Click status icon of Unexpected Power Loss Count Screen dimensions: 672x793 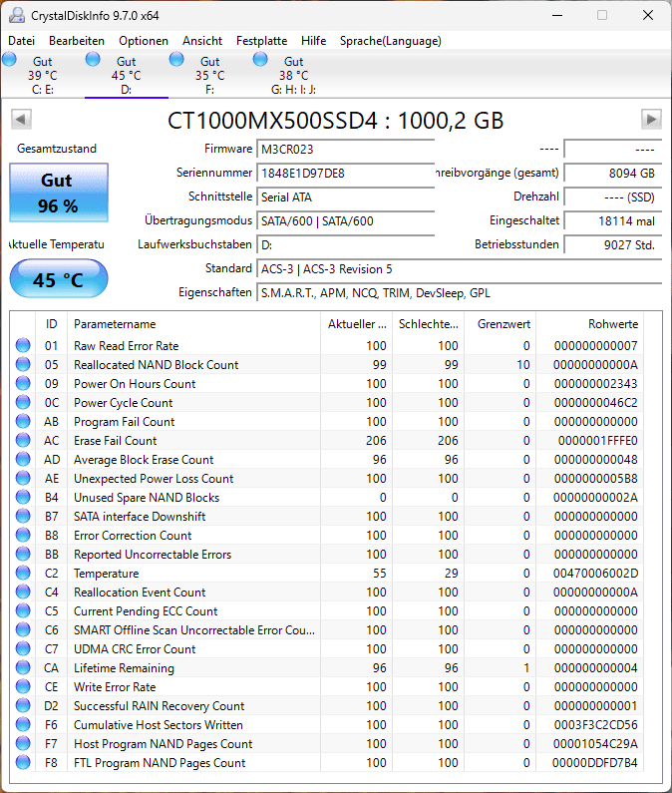23,478
